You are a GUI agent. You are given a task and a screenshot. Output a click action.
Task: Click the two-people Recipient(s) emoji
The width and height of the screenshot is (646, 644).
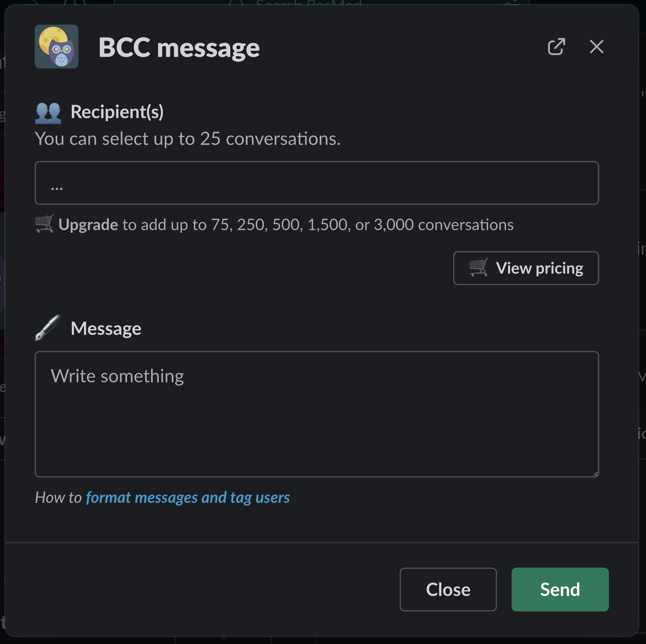click(x=48, y=112)
